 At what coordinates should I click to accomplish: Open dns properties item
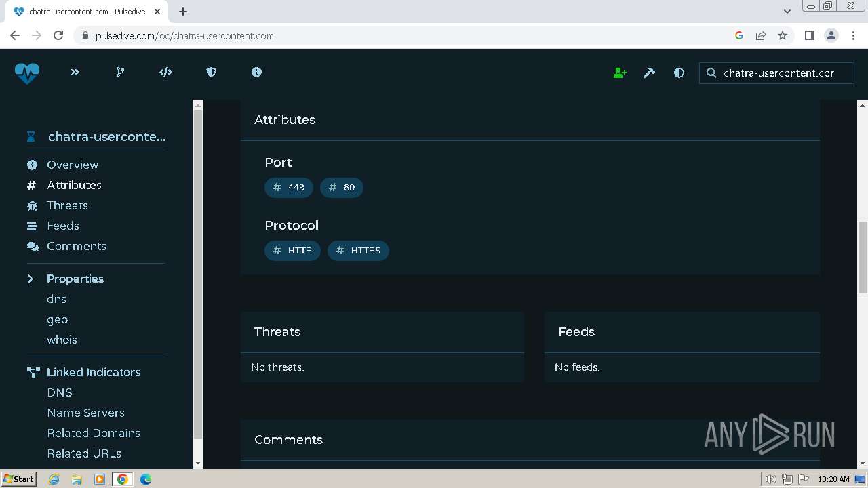tap(56, 299)
